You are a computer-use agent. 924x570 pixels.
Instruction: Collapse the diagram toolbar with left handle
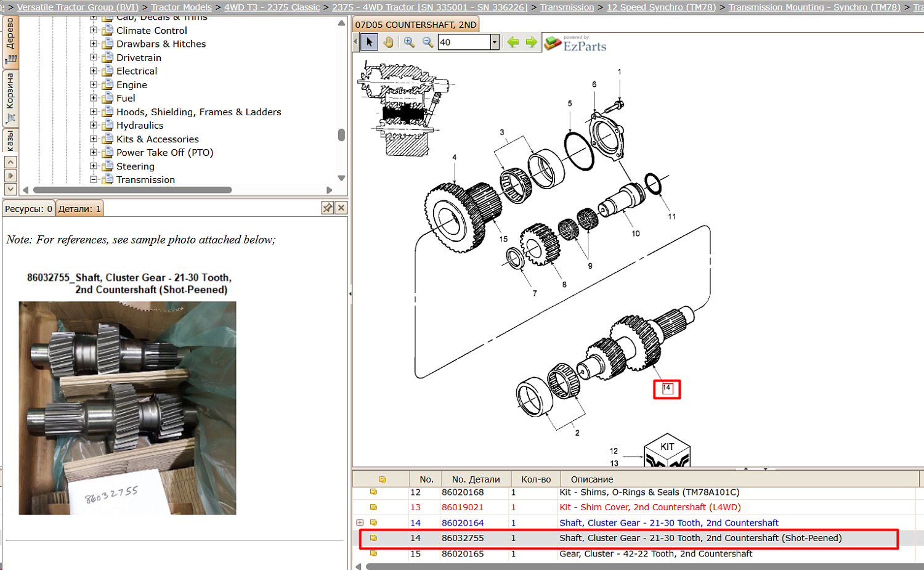(355, 42)
